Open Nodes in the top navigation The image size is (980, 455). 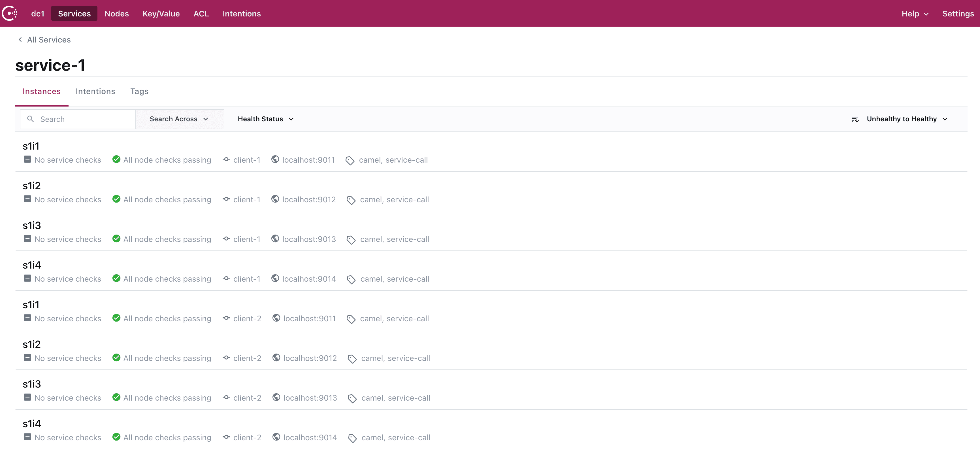click(116, 14)
